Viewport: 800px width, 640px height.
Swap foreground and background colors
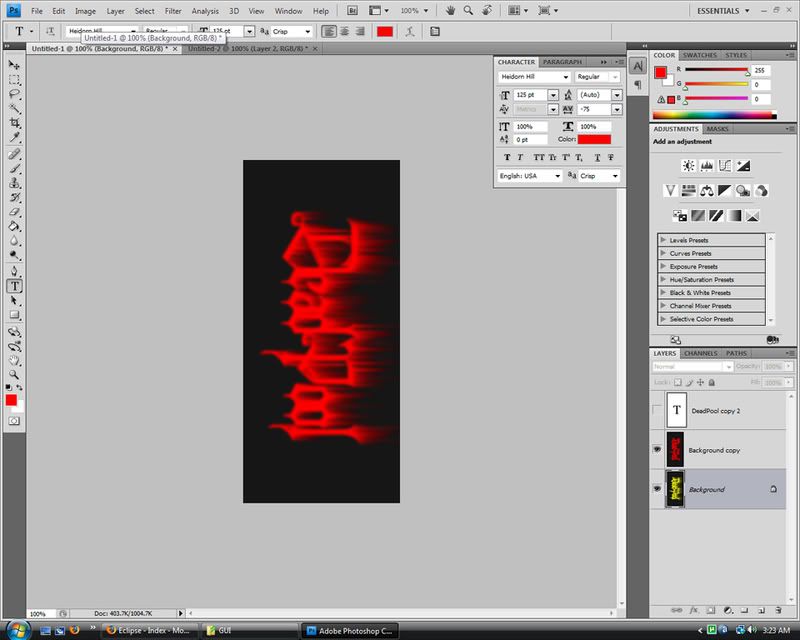[x=19, y=388]
